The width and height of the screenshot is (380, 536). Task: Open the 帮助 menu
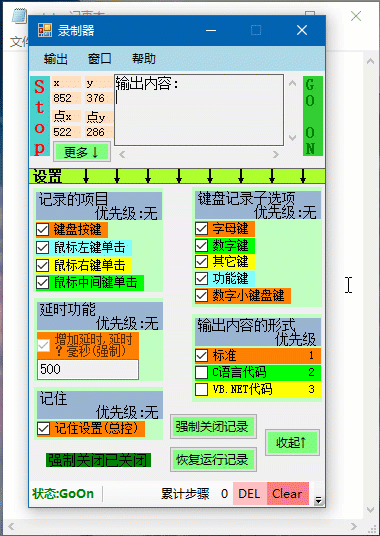[x=144, y=59]
